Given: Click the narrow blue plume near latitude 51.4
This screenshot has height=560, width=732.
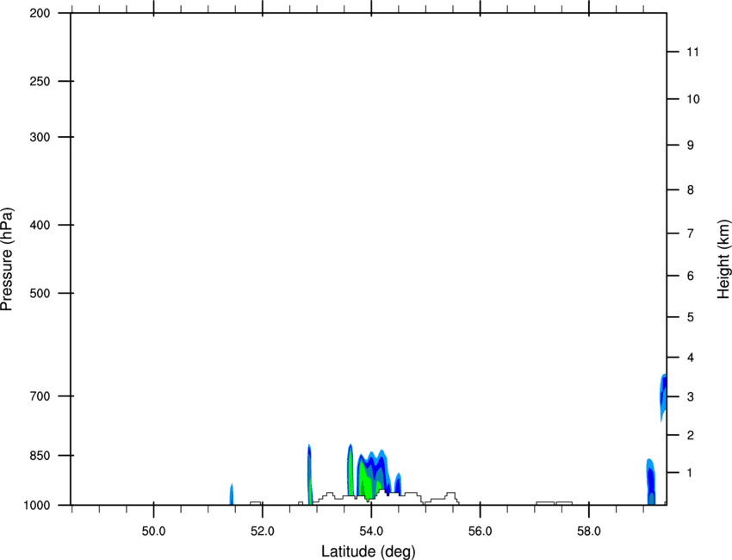Looking at the screenshot, I should pyautogui.click(x=231, y=495).
